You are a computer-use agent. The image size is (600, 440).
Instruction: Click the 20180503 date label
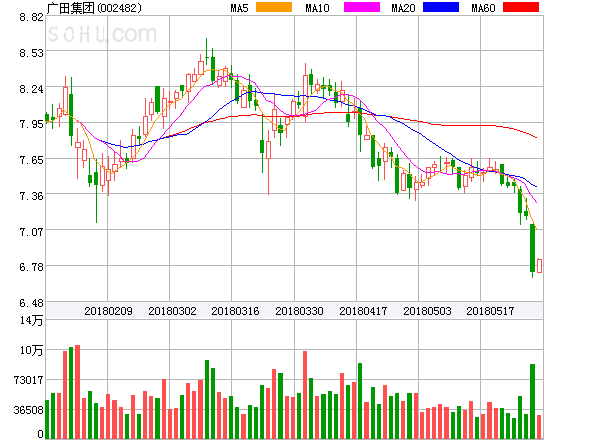coord(427,311)
